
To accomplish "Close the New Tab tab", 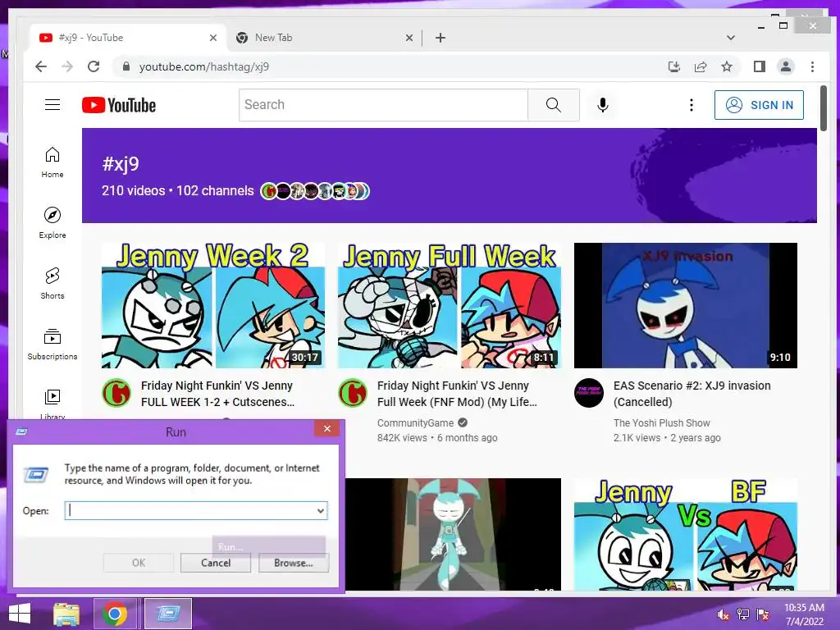I will tap(409, 38).
